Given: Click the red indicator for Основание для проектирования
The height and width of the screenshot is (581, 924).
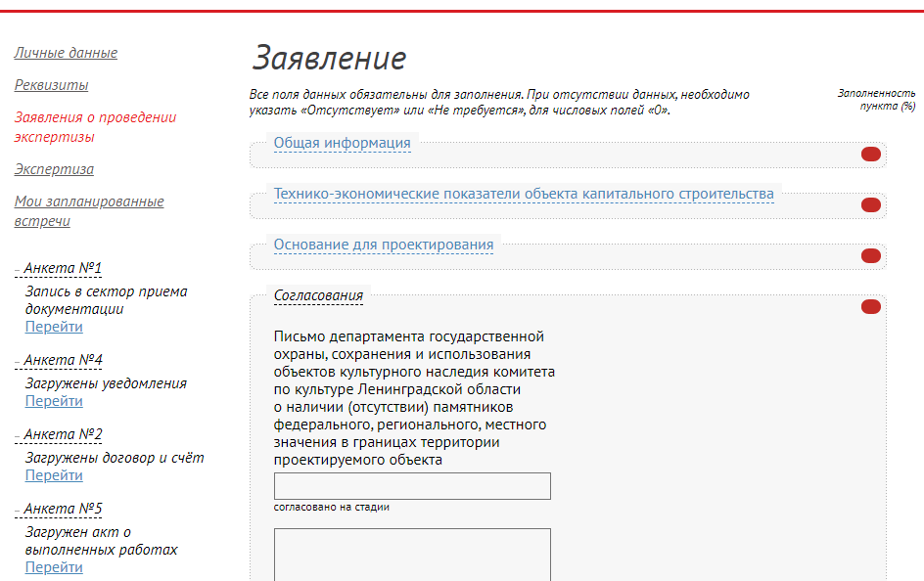Looking at the screenshot, I should [870, 256].
